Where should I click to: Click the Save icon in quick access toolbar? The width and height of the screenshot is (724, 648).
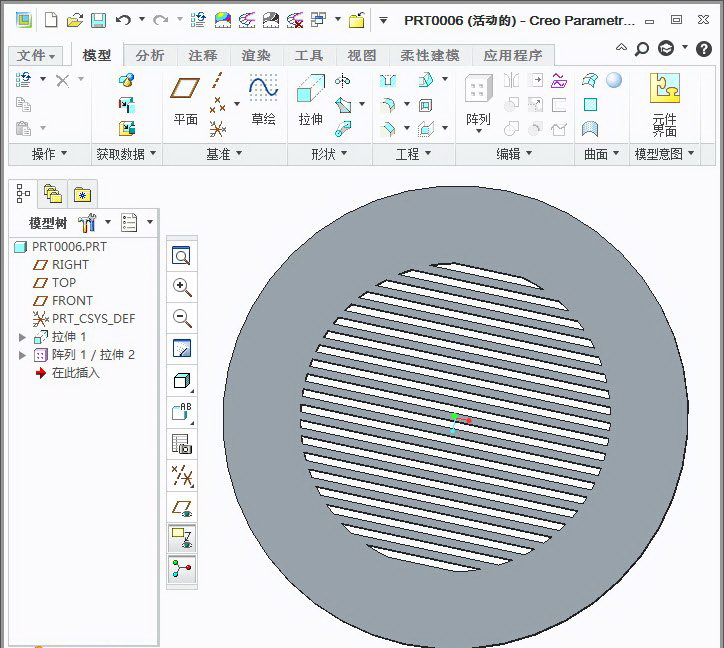click(x=98, y=20)
